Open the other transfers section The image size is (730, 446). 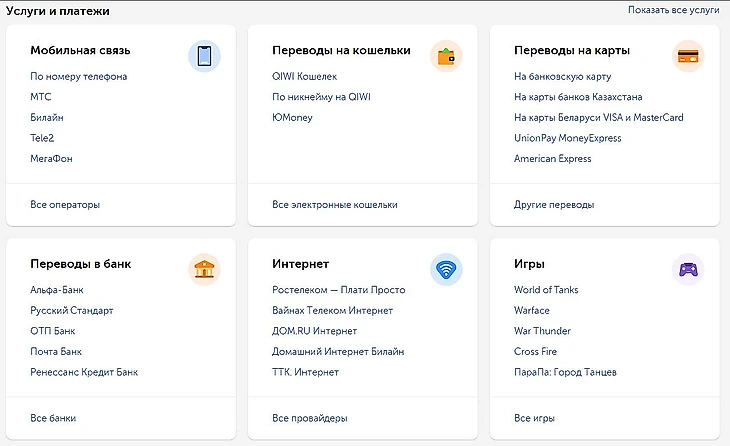coord(554,205)
